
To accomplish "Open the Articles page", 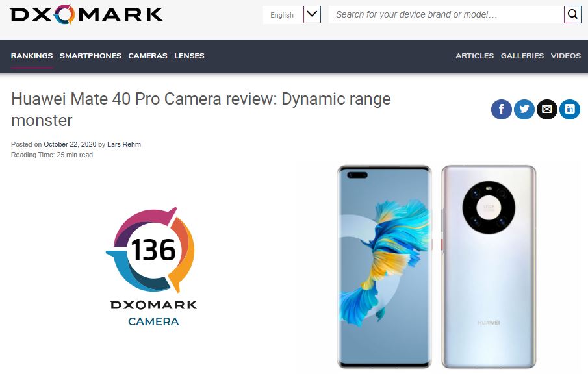I will tap(475, 56).
